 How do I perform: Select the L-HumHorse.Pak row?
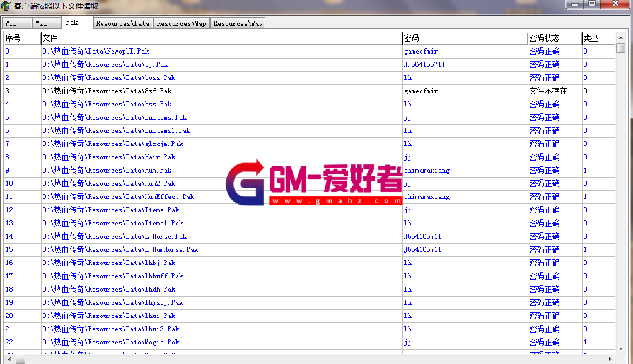(x=120, y=250)
